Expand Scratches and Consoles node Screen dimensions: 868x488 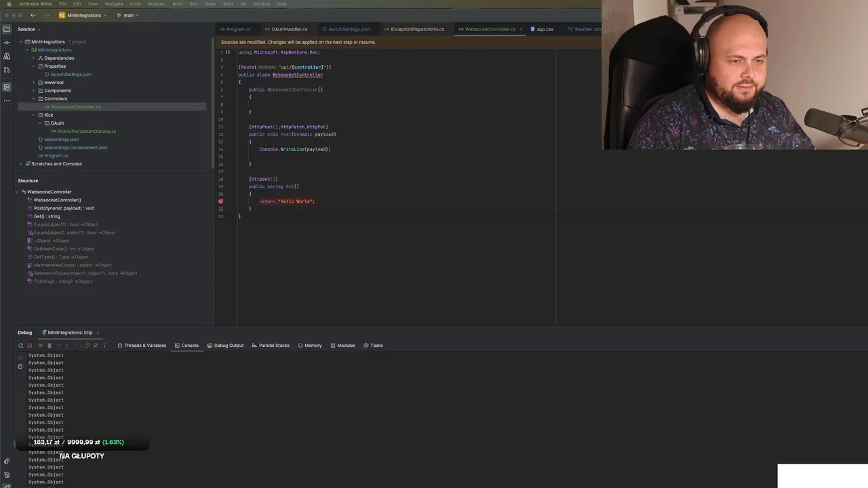coord(21,164)
